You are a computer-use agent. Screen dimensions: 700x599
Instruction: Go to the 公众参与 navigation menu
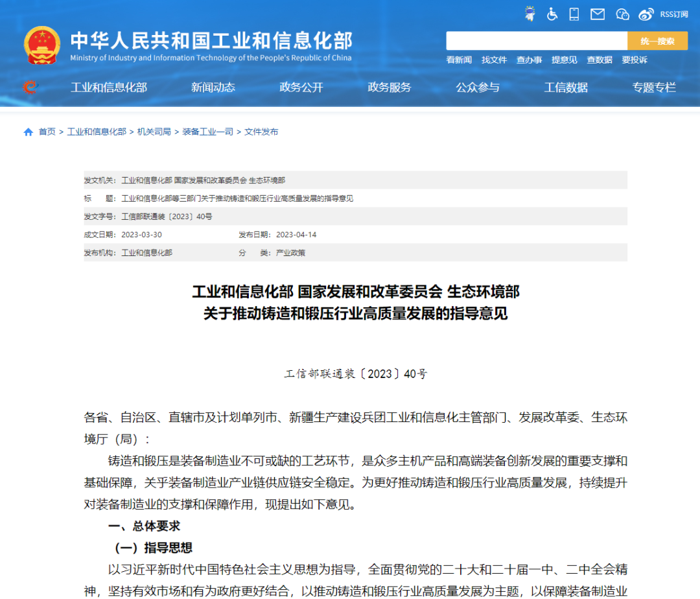pyautogui.click(x=478, y=88)
